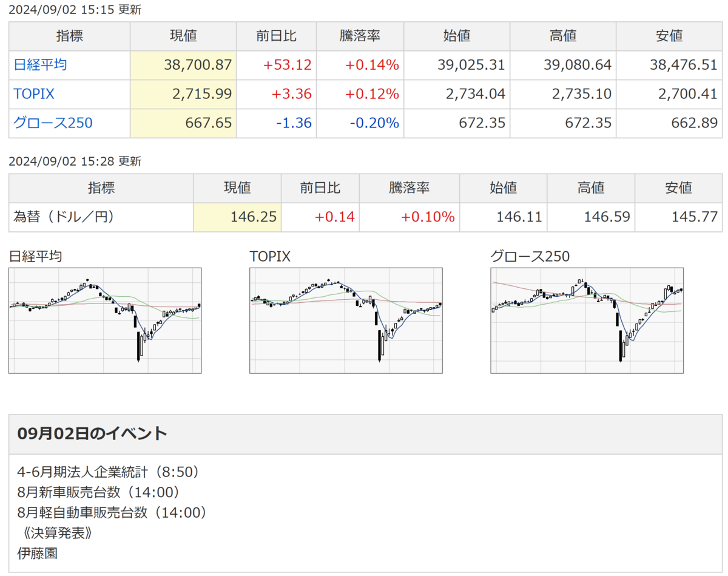Click the 4-6月期法人企業統計 event line

(109, 471)
